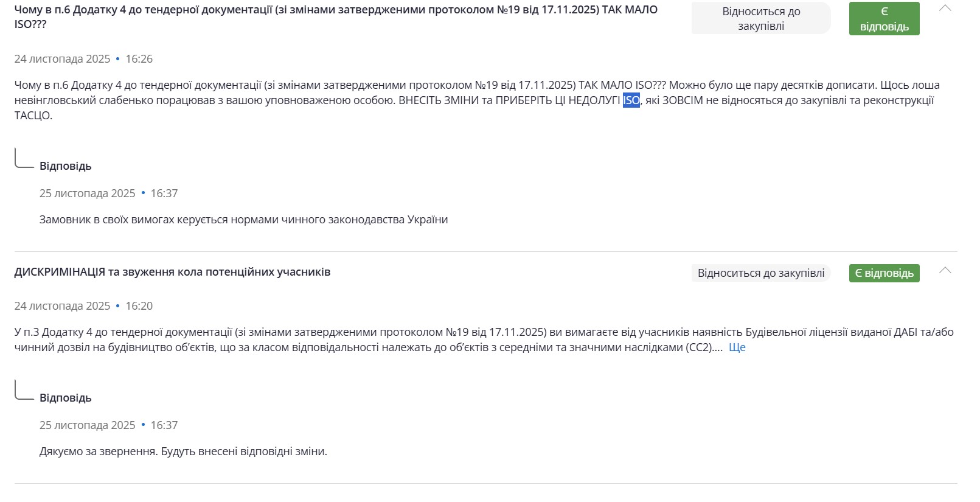Click the second Відповідь heading

point(66,398)
